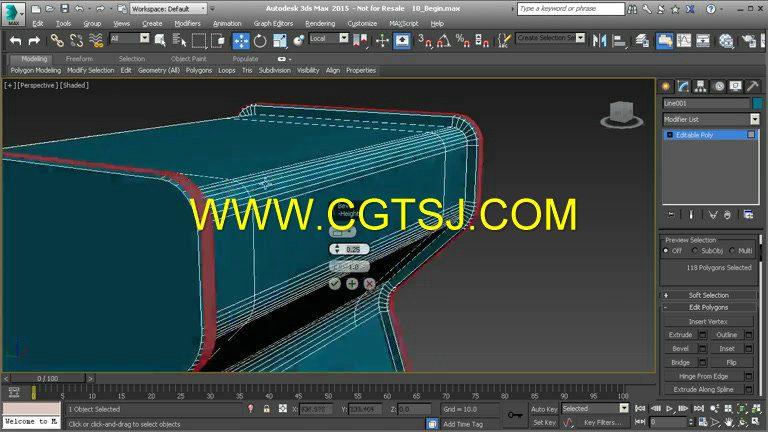
Task: Activate the Select and Scale tool
Action: click(280, 41)
